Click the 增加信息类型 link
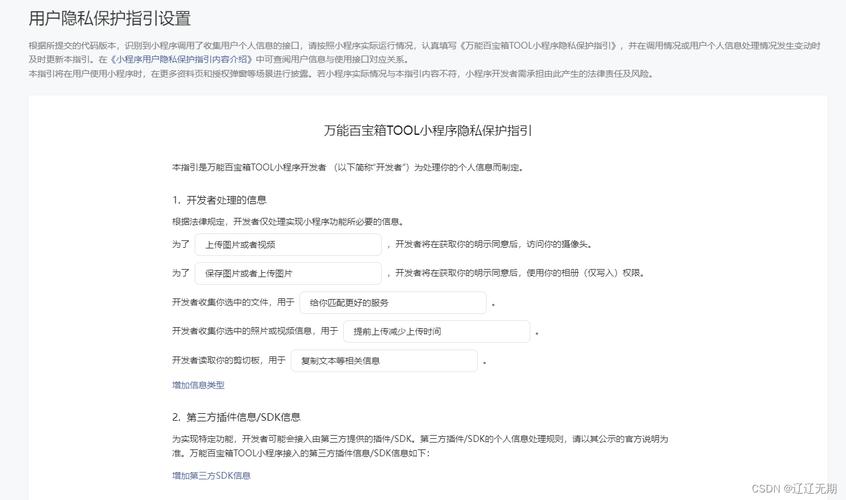Screen dimensions: 846x500 [x=198, y=385]
